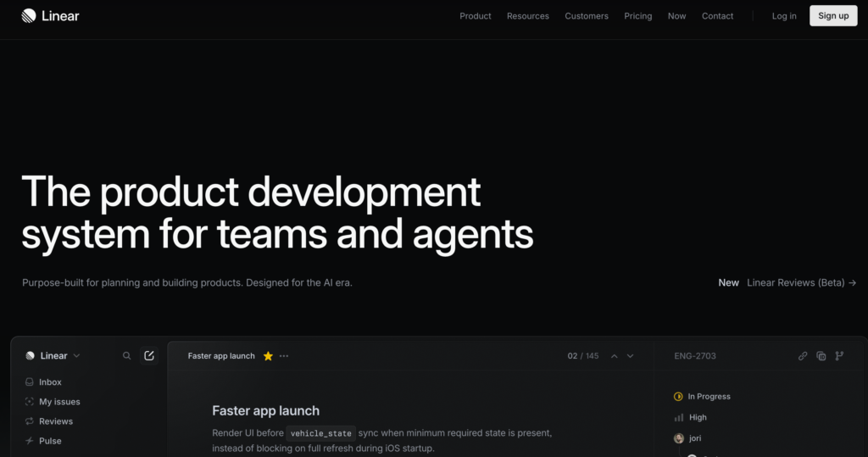Select My issues in the sidebar
The width and height of the screenshot is (868, 457).
click(59, 402)
